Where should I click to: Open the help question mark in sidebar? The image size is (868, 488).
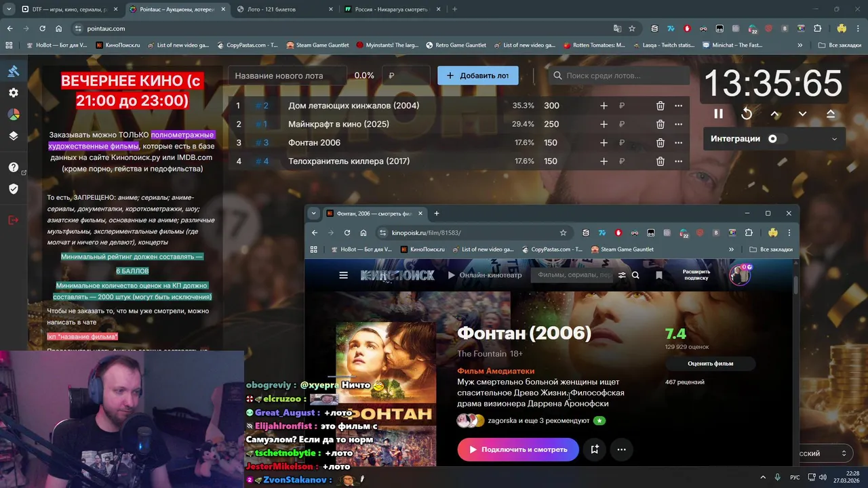pyautogui.click(x=14, y=167)
